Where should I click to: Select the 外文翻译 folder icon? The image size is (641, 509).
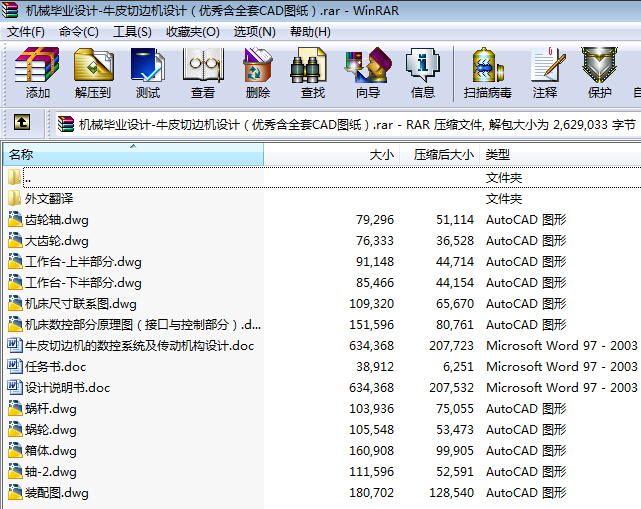pos(14,198)
